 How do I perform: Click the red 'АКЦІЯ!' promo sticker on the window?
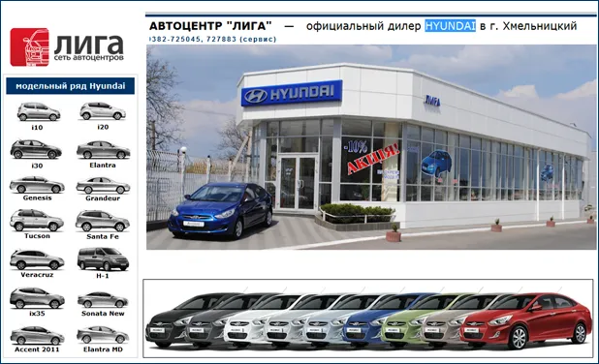[373, 160]
